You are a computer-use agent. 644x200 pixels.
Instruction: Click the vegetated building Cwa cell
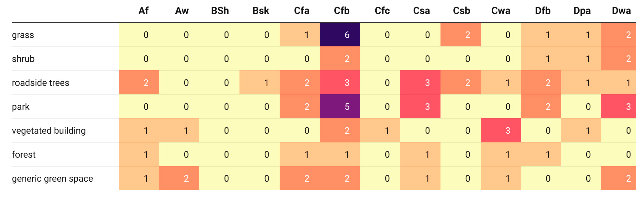[500, 131]
